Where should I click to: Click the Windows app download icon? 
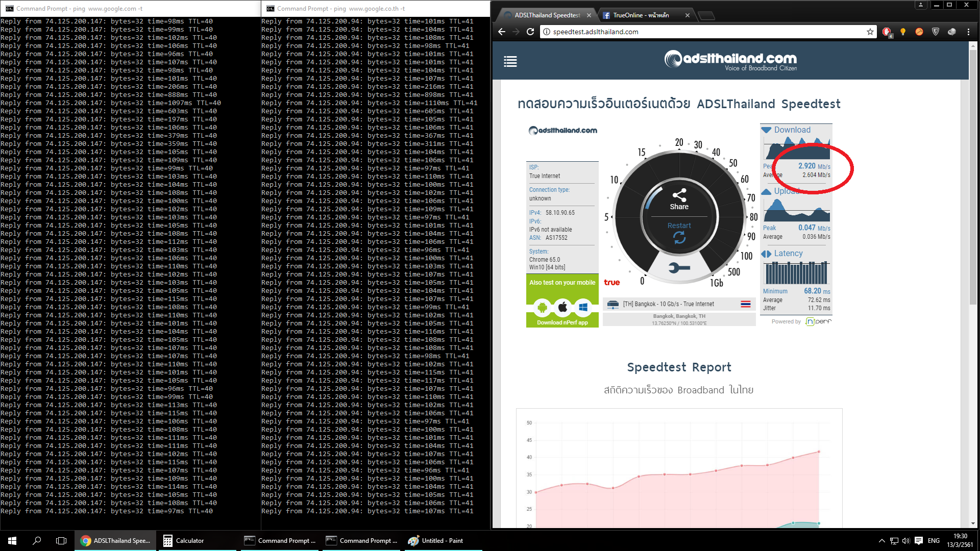(583, 307)
